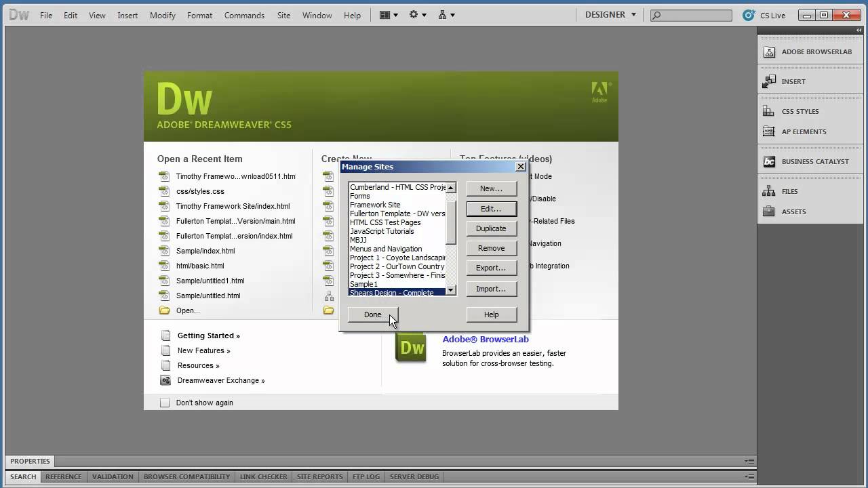Click the file icon beside html/basic.html
This screenshot has width=868, height=488.
point(163,266)
